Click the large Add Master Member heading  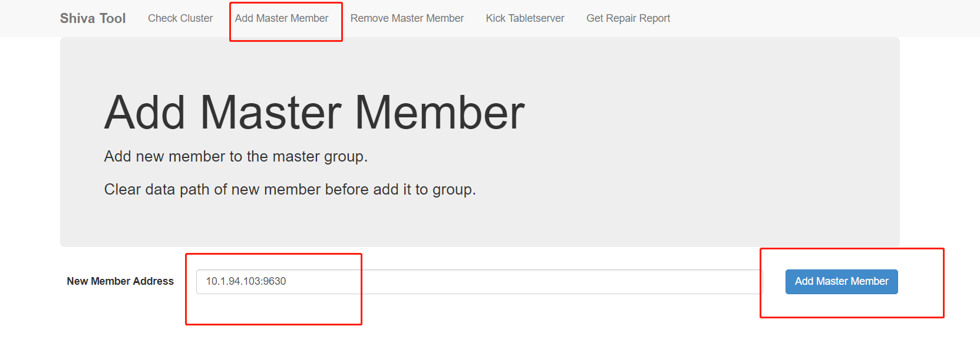click(314, 113)
